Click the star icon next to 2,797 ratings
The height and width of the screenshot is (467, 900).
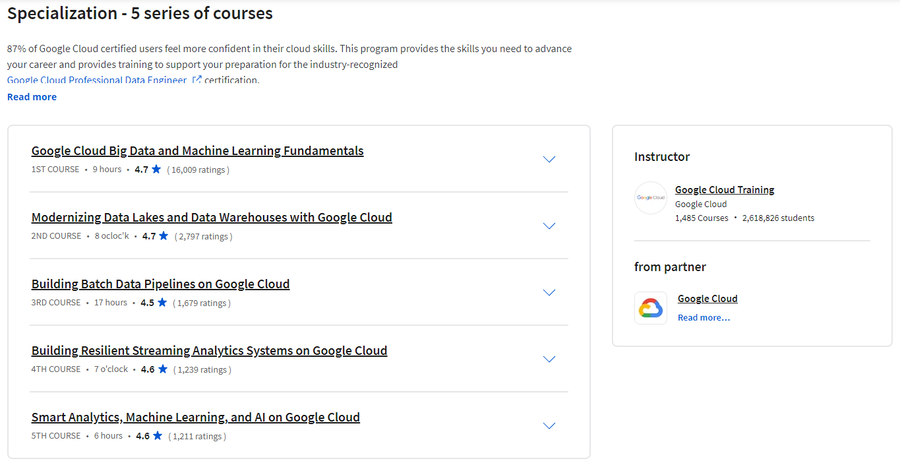(164, 236)
